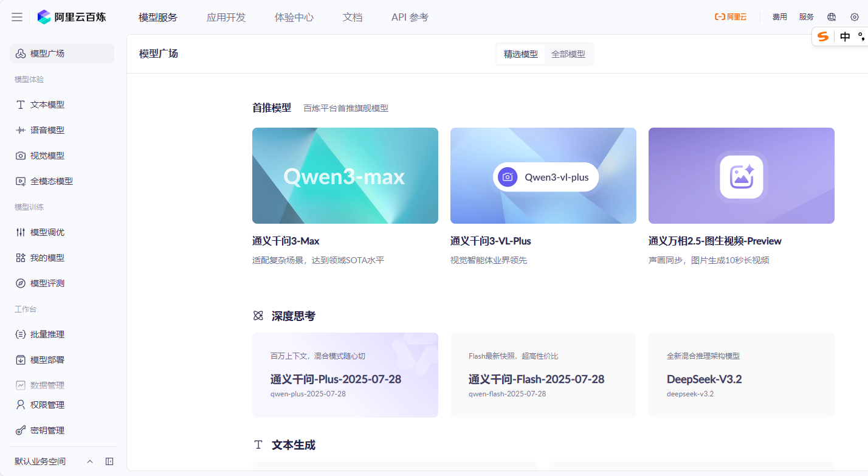Click the 声画同步，图片生成10秒长视频 description

point(709,260)
